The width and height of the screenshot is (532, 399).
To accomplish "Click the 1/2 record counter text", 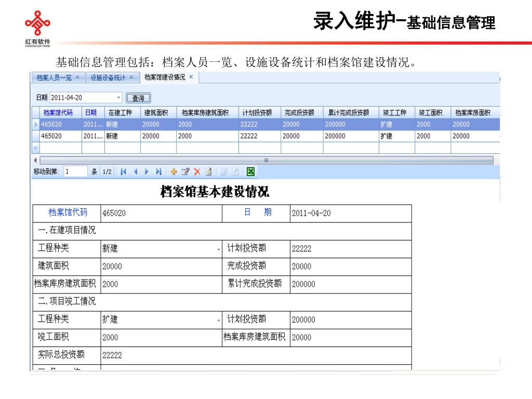I will click(x=107, y=171).
